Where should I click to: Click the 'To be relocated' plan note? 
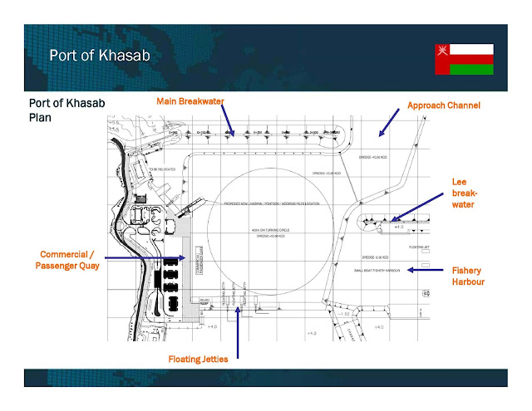point(162,169)
